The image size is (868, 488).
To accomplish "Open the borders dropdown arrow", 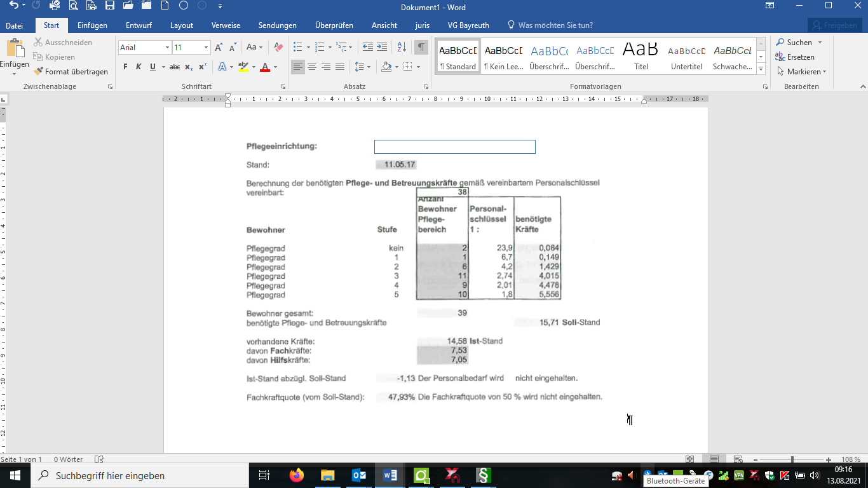I will coord(417,67).
